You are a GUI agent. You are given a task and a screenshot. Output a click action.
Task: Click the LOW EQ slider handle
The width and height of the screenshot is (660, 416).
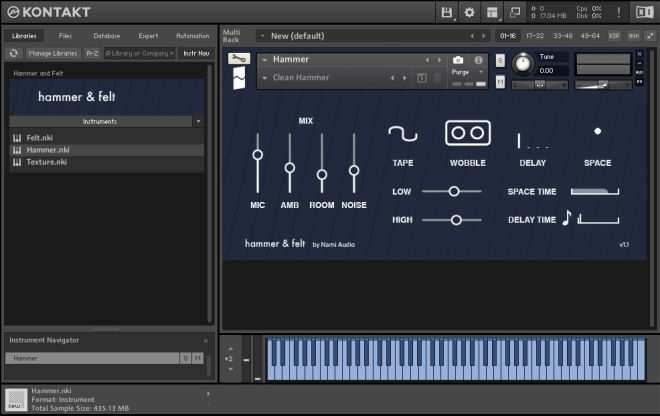pyautogui.click(x=454, y=192)
